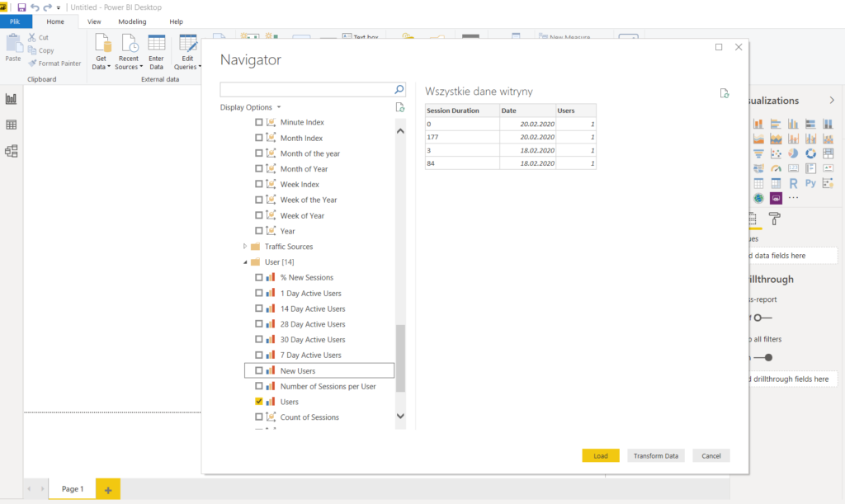Viewport: 845px width, 504px height.
Task: Undo the last action in the title bar
Action: [x=35, y=7]
